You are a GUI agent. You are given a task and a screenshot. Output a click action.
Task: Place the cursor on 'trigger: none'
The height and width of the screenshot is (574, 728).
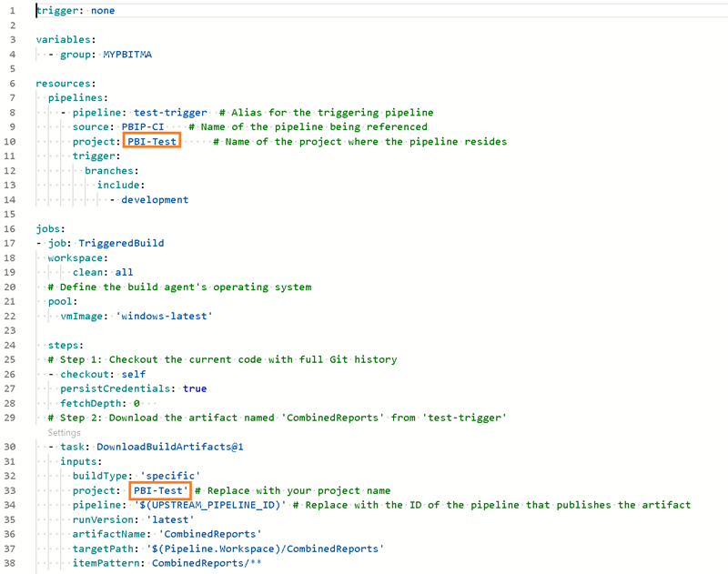pos(76,11)
